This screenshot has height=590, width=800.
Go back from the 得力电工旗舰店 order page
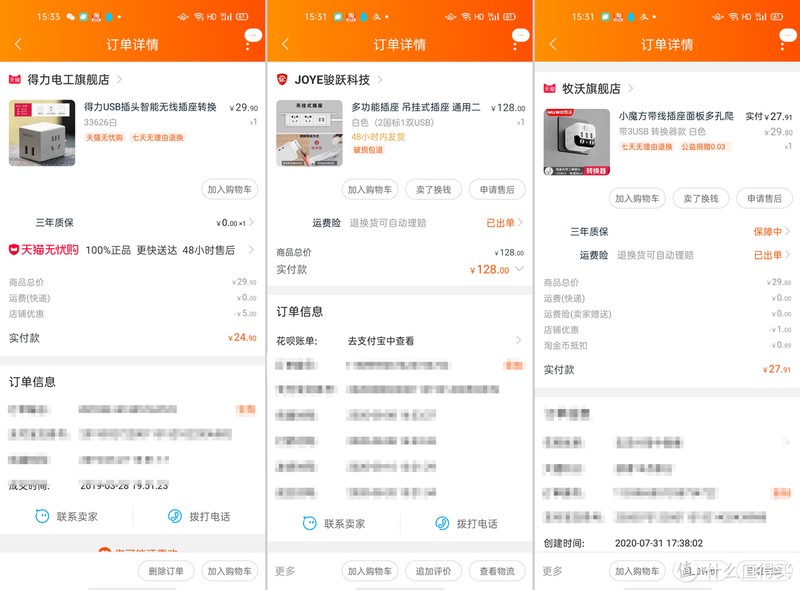pos(18,44)
